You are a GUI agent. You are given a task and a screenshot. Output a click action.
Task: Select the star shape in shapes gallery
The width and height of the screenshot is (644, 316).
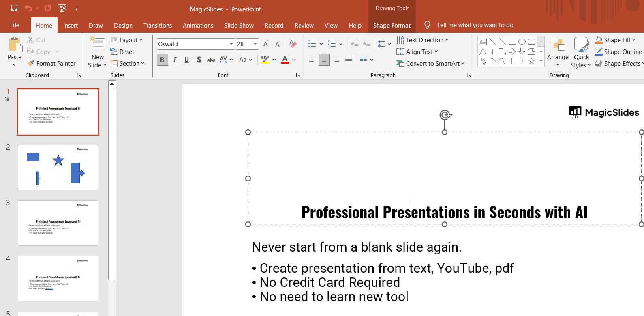click(x=531, y=61)
